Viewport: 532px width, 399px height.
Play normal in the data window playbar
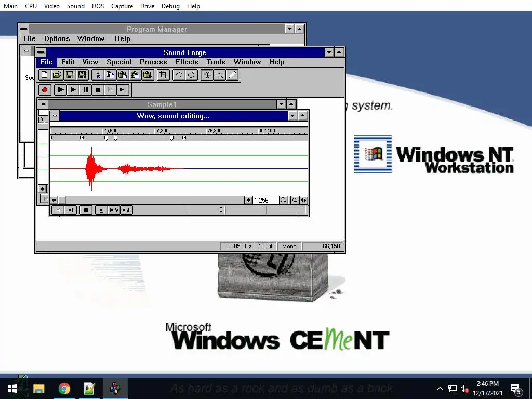click(101, 210)
